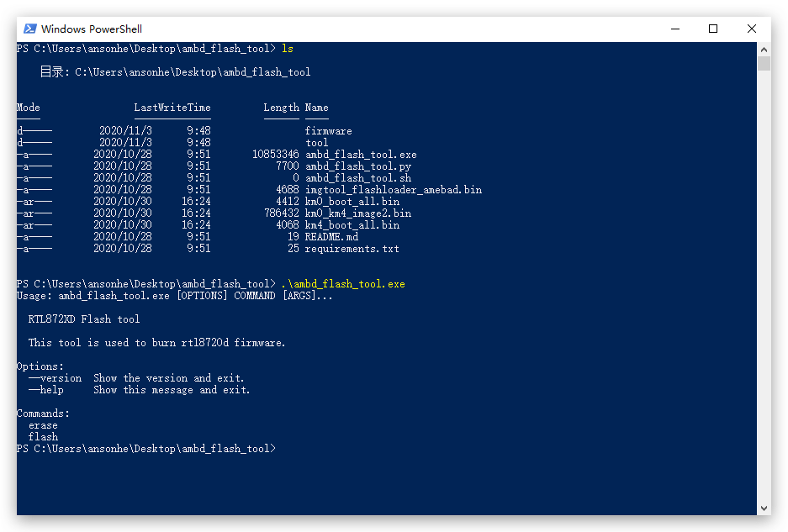Click the 'LastWriteTime' column header
Screen dimensions: 788x532
(172, 108)
